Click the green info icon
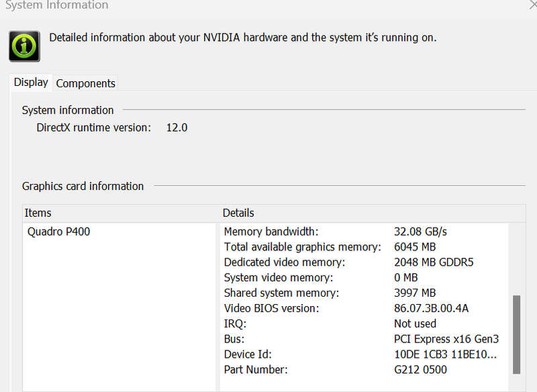537x392 pixels. [24, 46]
